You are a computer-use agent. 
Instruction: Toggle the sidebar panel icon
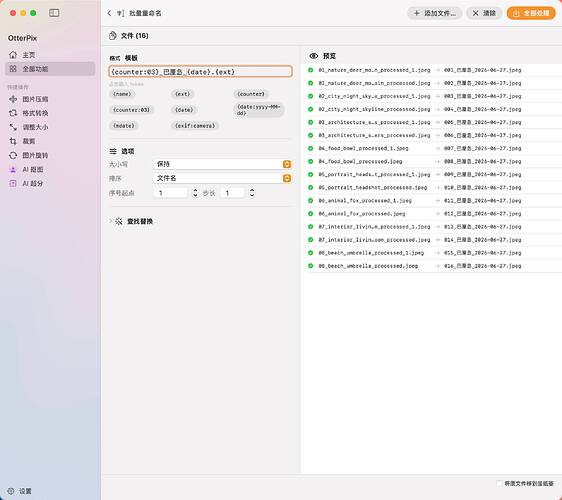(x=54, y=13)
